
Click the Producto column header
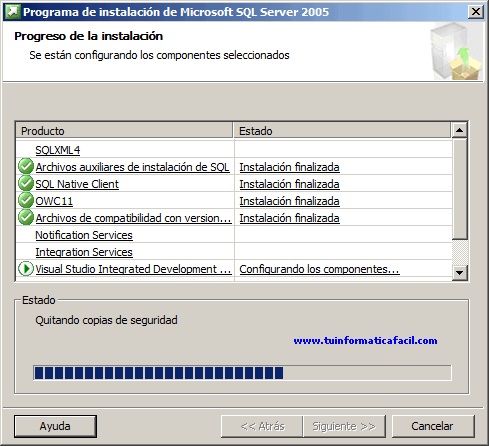(124, 131)
